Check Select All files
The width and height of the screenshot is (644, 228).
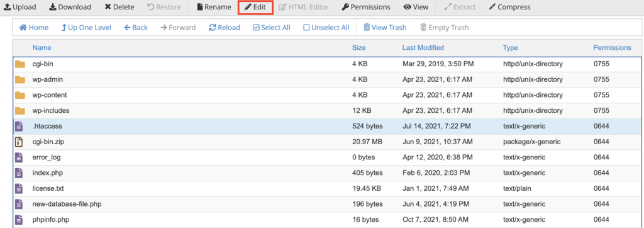pos(272,28)
